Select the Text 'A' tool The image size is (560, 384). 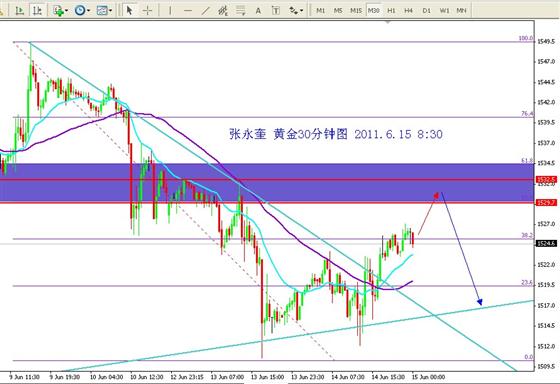point(258,11)
